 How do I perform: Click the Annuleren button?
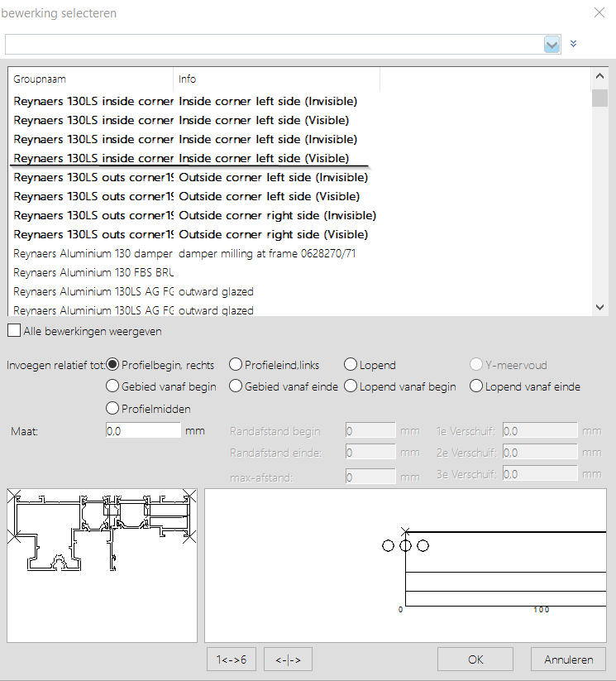coord(568,659)
